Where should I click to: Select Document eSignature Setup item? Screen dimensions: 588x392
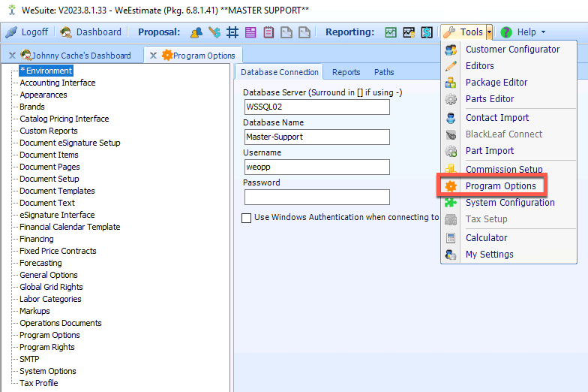pyautogui.click(x=70, y=143)
